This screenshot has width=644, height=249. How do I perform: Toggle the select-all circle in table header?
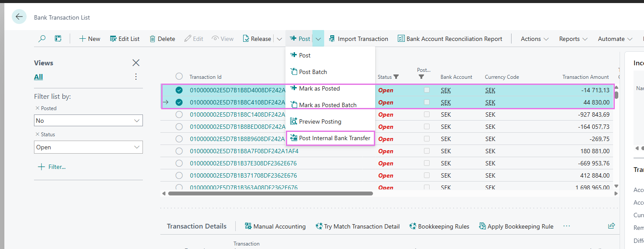click(x=179, y=76)
